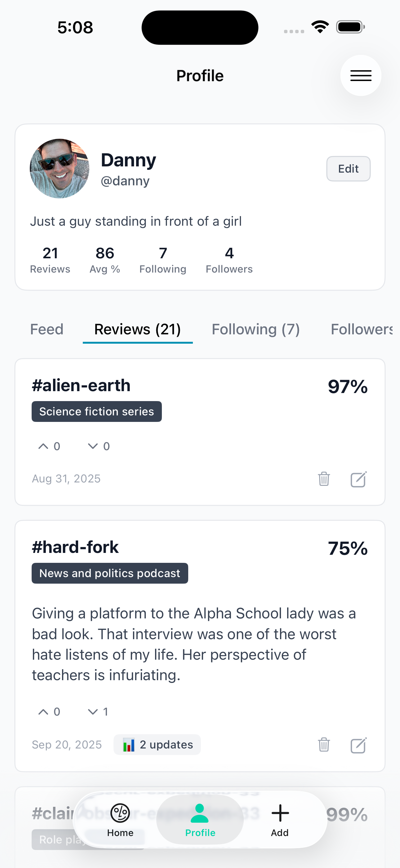Open the editor for the hard-fork review

pos(358,745)
